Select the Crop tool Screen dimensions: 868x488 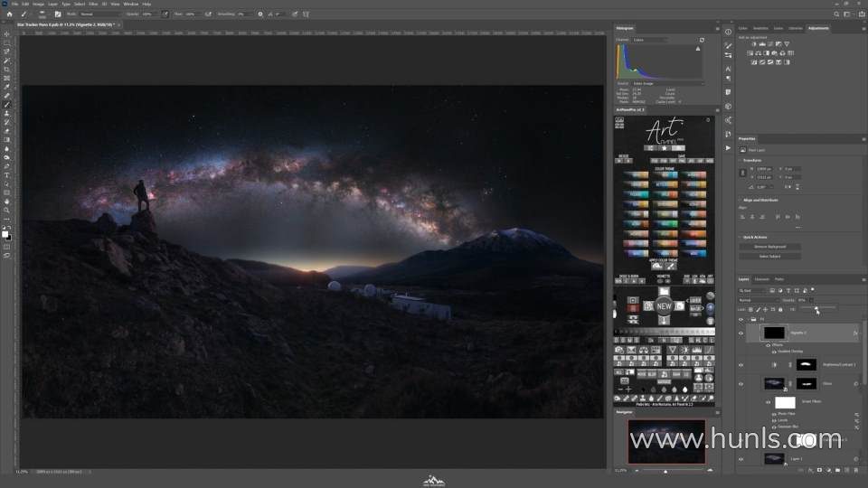click(x=6, y=70)
